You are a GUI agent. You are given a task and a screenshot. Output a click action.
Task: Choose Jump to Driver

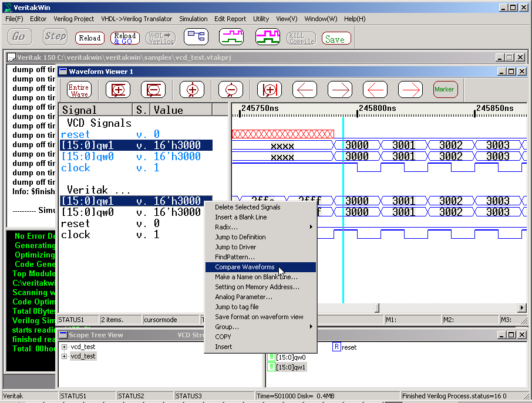261,247
